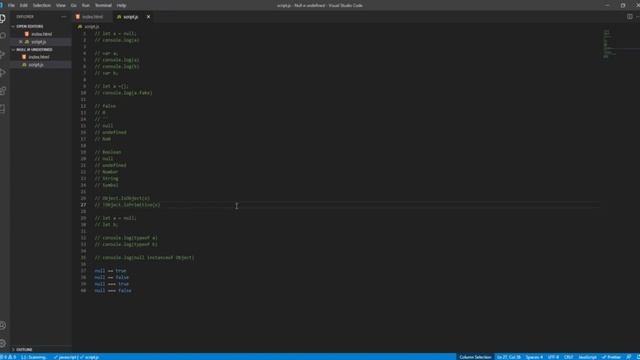Screen dimensions: 640x360
Task: Select index.html under Open Editors
Action: point(41,34)
